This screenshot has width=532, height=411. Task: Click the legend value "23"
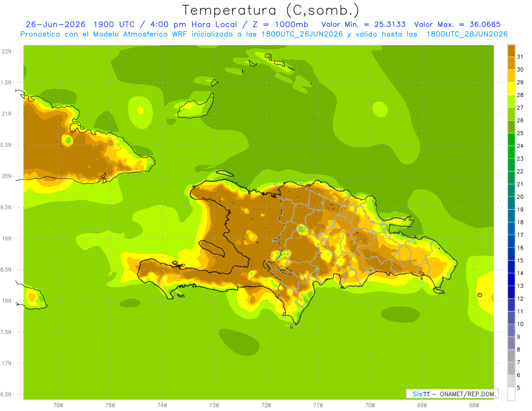(520, 159)
